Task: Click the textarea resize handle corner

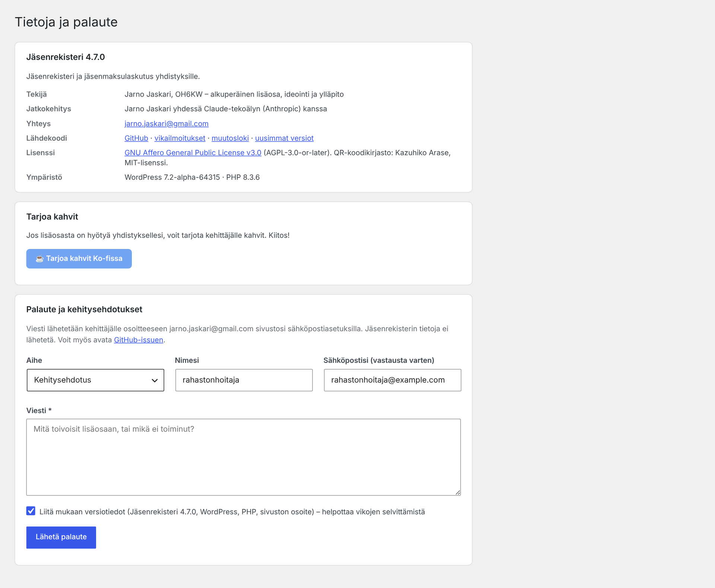Action: pos(458,492)
